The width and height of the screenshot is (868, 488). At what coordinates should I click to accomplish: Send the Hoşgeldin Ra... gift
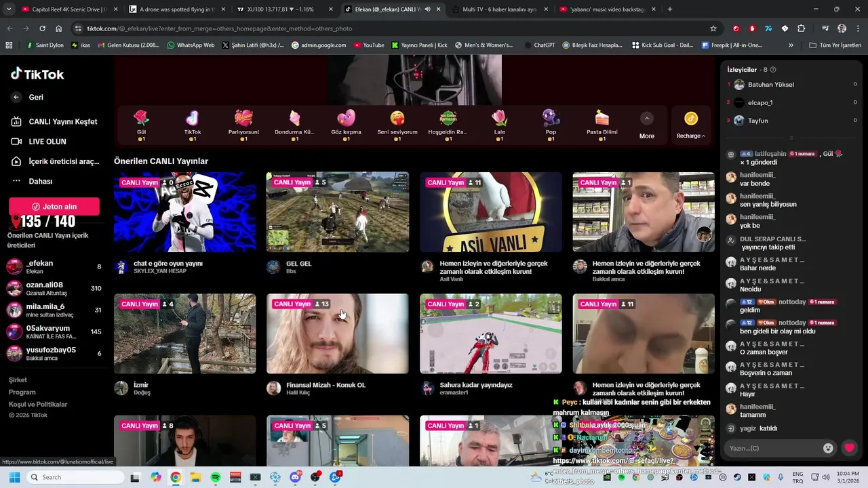coord(448,125)
